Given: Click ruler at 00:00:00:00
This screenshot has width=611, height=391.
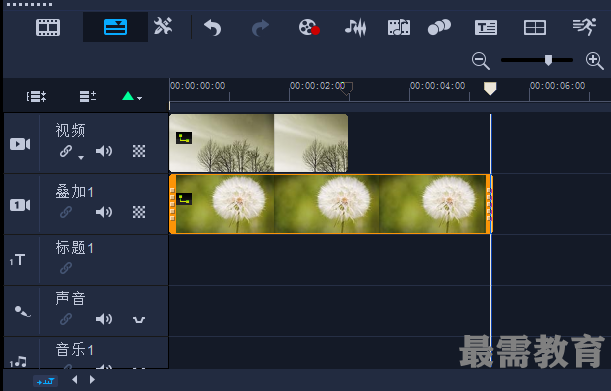Looking at the screenshot, I should [198, 86].
